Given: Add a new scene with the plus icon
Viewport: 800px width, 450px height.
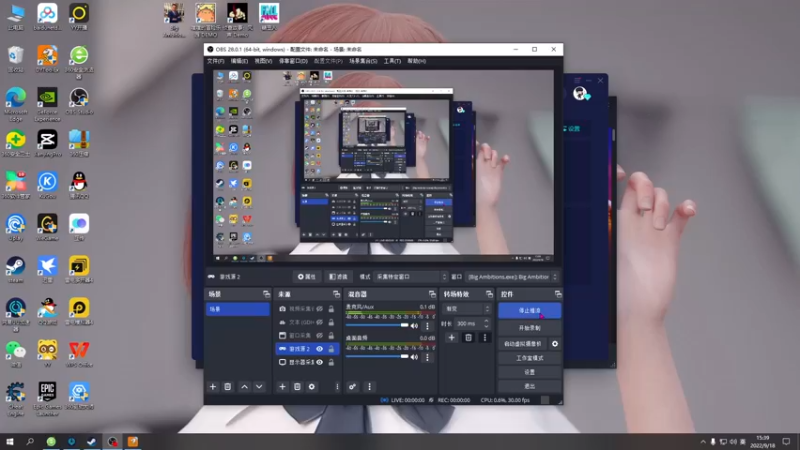Looking at the screenshot, I should [213, 387].
